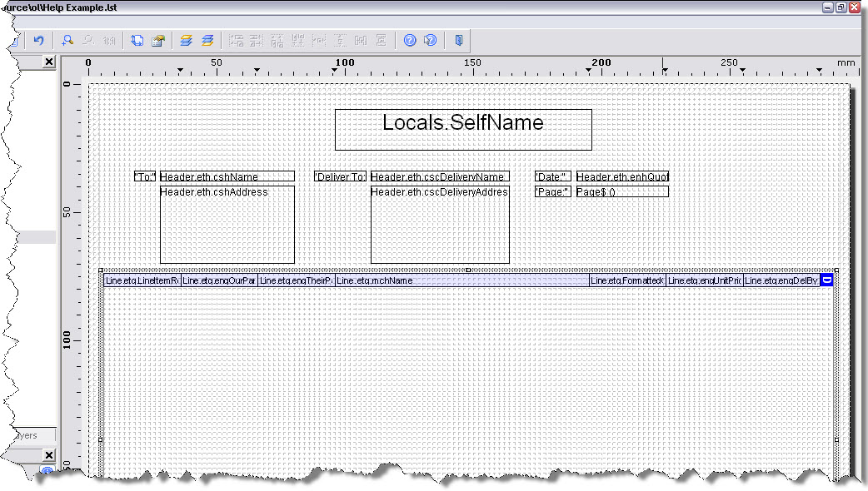Select the Header.eth.cscDeliveryName field
Viewport: 868px width, 491px height.
[440, 176]
